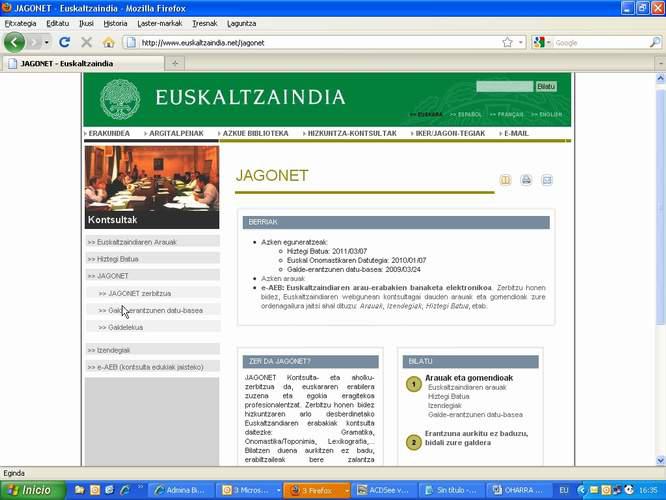The width and height of the screenshot is (666, 500).
Task: Open history dropdown next to Forward button
Action: 46,42
